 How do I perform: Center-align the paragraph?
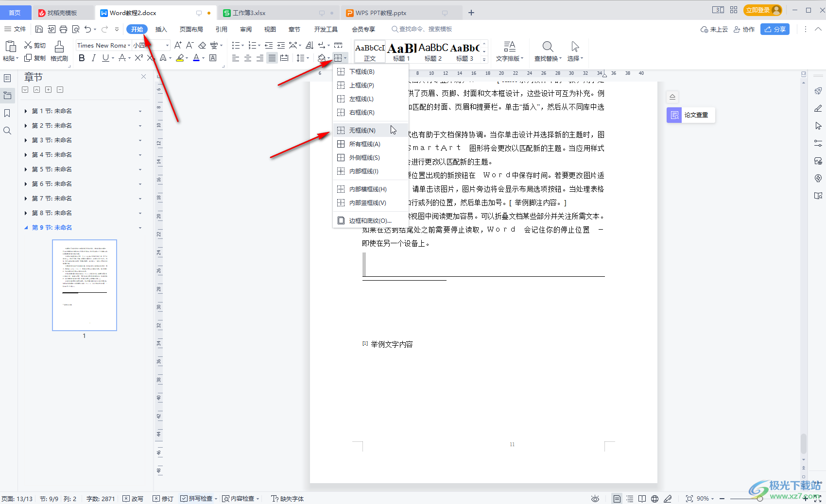(x=248, y=58)
